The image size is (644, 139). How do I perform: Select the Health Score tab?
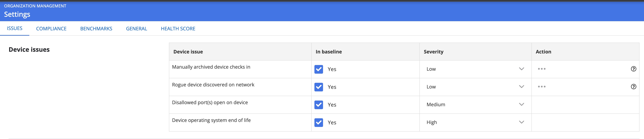coord(178,29)
